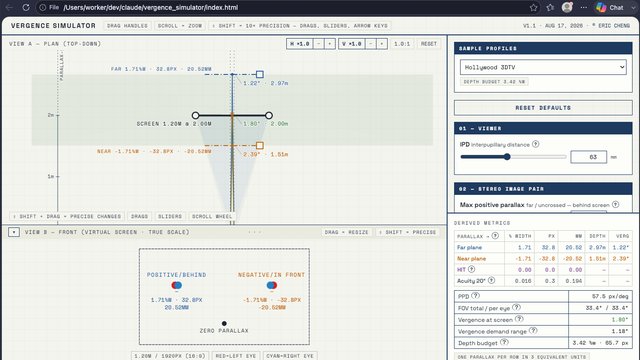The width and height of the screenshot is (640, 360).
Task: Increase horizontal zoom with H plus button
Action: point(330,44)
